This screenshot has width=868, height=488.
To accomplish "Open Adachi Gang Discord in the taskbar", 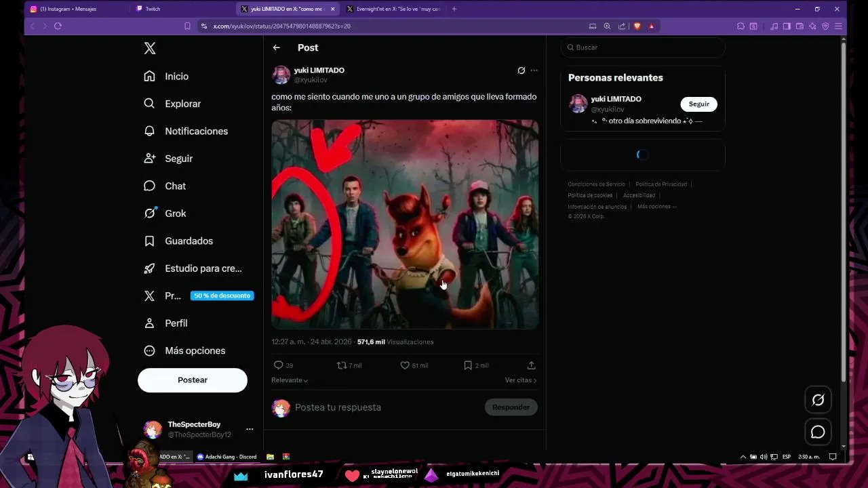I will coord(227,457).
